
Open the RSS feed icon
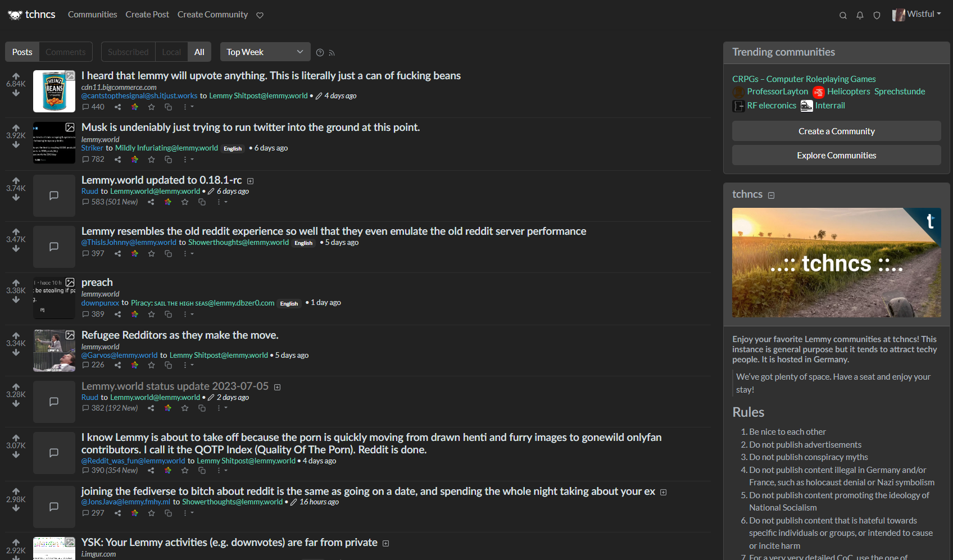332,53
